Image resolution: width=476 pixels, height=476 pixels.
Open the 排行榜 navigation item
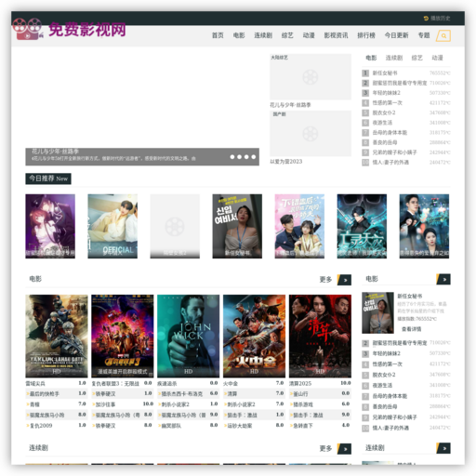coord(366,35)
